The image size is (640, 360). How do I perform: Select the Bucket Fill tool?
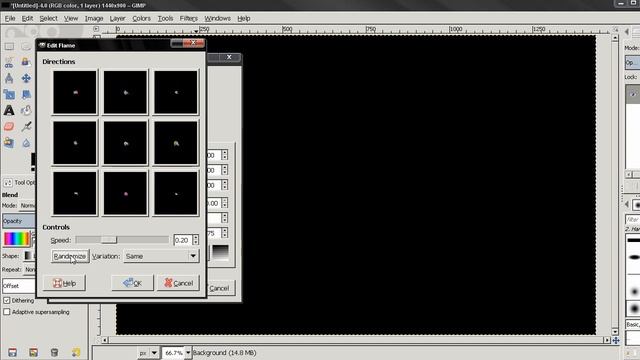pyautogui.click(x=26, y=111)
